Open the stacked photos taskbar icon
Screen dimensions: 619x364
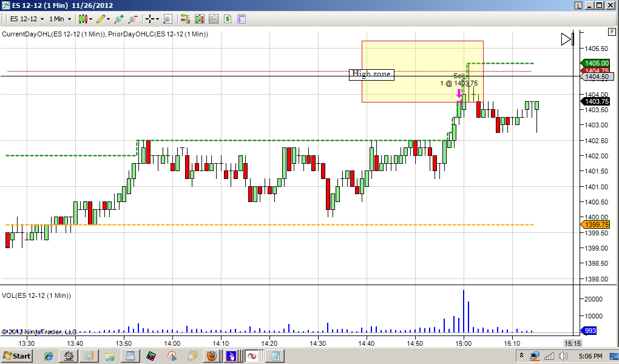[x=192, y=356]
